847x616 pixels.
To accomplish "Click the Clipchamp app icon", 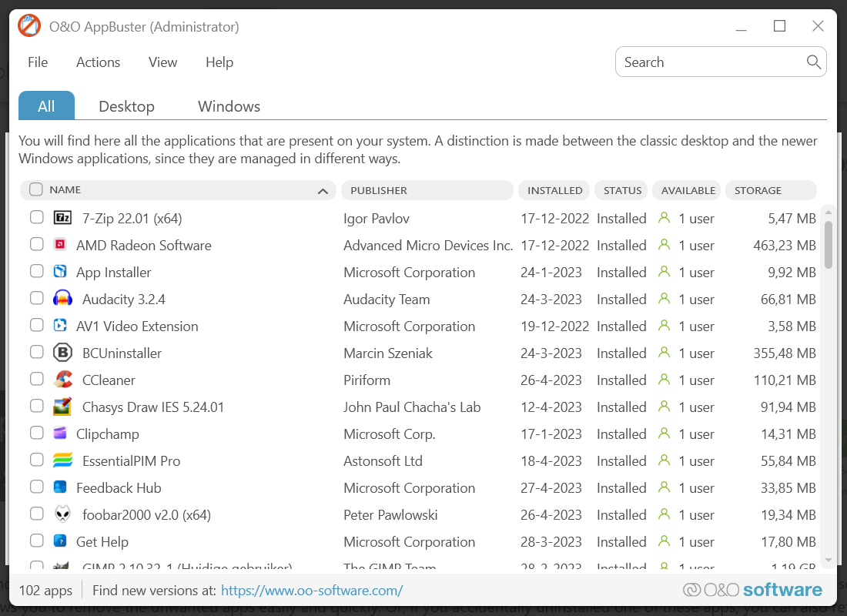I will click(59, 434).
